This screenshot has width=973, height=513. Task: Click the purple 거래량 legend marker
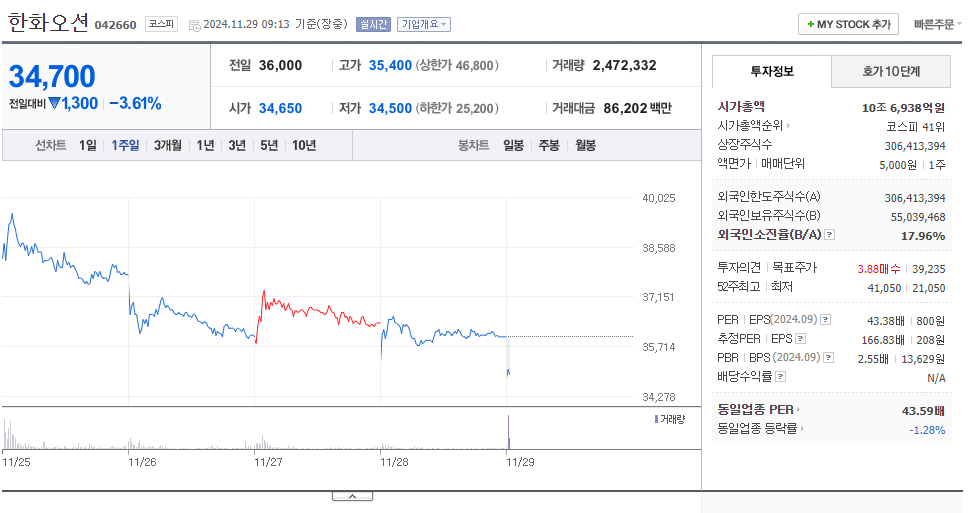point(657,419)
